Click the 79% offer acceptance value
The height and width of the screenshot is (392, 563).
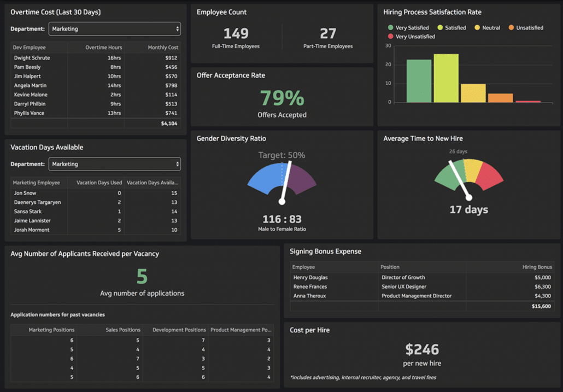click(281, 98)
